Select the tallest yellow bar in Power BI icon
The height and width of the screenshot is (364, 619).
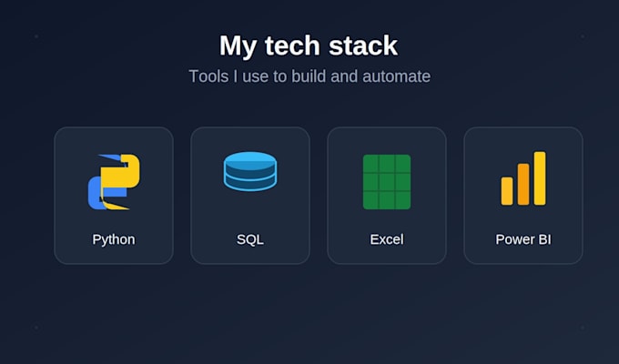pos(540,178)
